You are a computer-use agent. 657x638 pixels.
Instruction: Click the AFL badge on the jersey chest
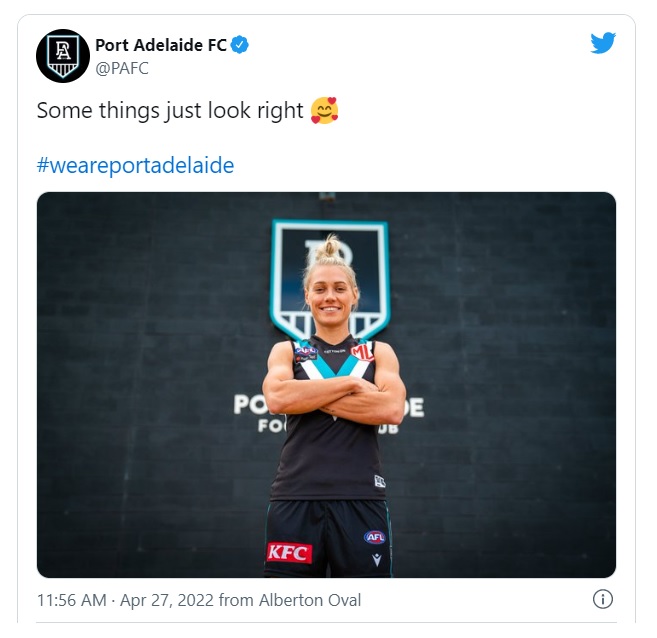click(x=306, y=353)
